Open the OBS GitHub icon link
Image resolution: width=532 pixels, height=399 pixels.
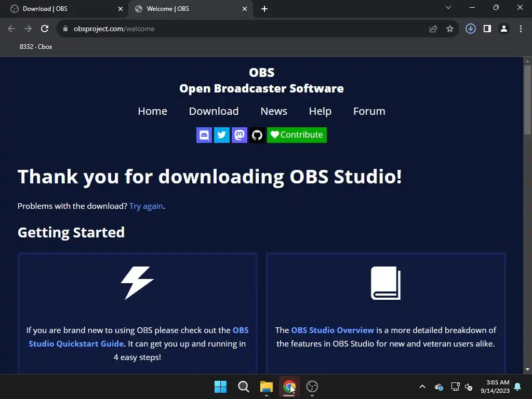(x=257, y=135)
